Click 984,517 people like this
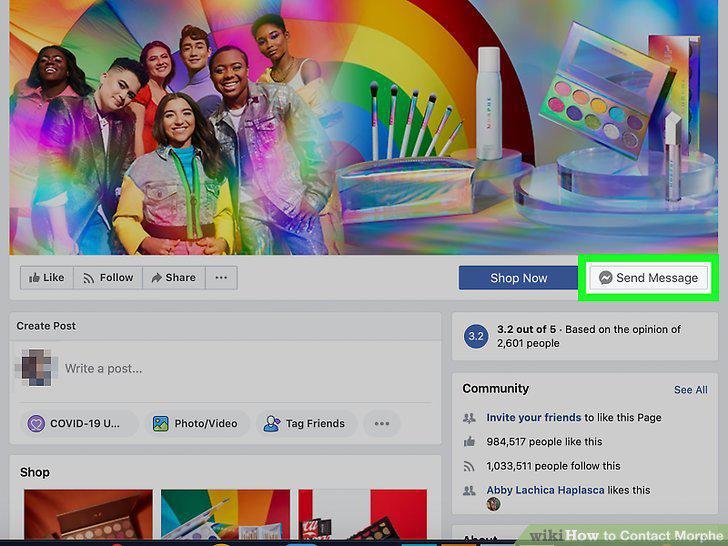This screenshot has width=728, height=546. click(x=544, y=442)
